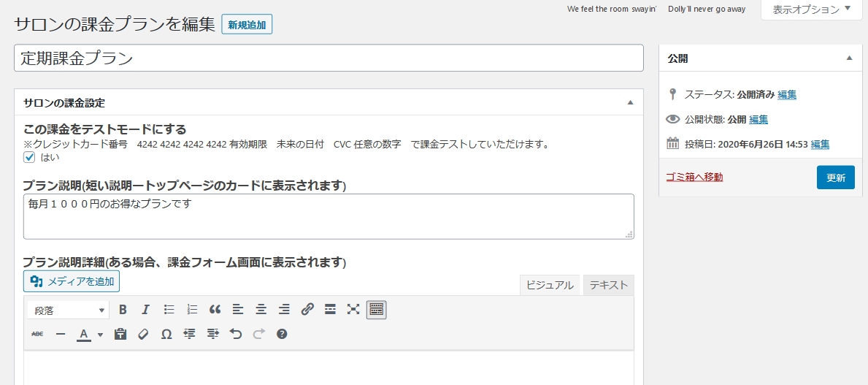
Task: Click the paste as text icon
Action: [x=120, y=334]
